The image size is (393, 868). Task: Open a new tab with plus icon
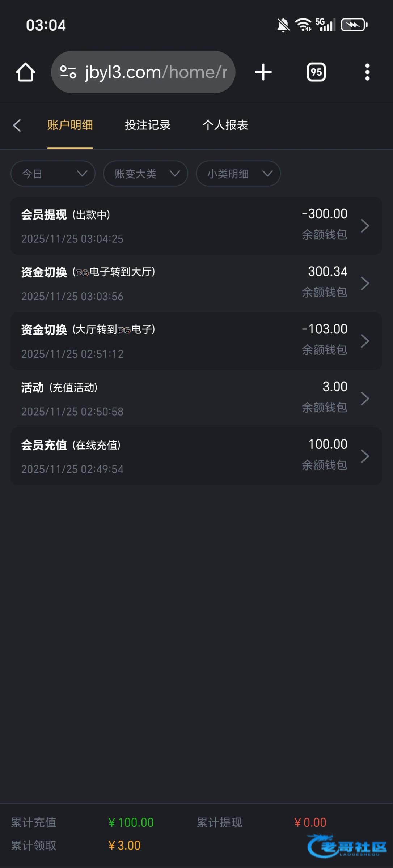tap(263, 72)
